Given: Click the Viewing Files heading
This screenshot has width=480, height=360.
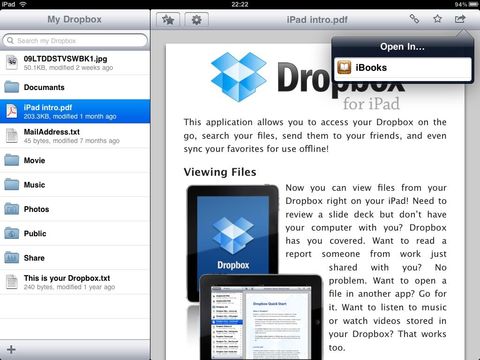Looking at the screenshot, I should point(220,172).
